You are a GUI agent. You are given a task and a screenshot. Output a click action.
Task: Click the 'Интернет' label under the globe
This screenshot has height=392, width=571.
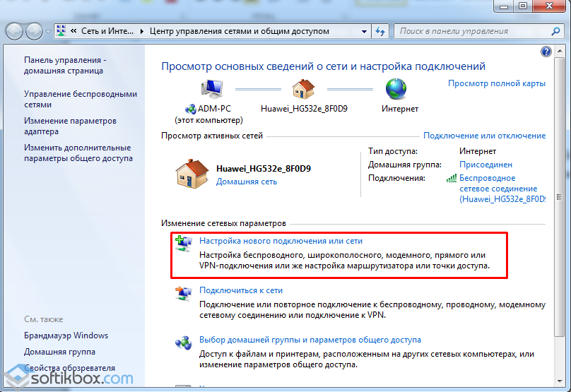click(x=400, y=109)
